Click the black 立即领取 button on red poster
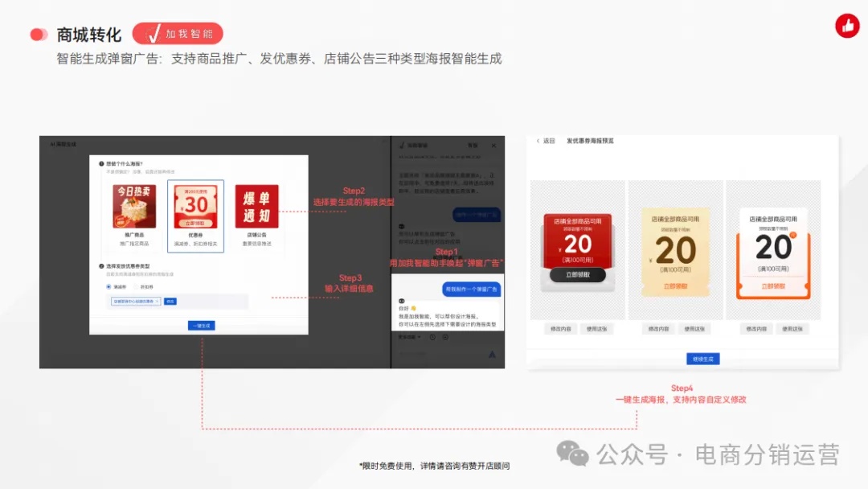The width and height of the screenshot is (868, 489). point(577,275)
